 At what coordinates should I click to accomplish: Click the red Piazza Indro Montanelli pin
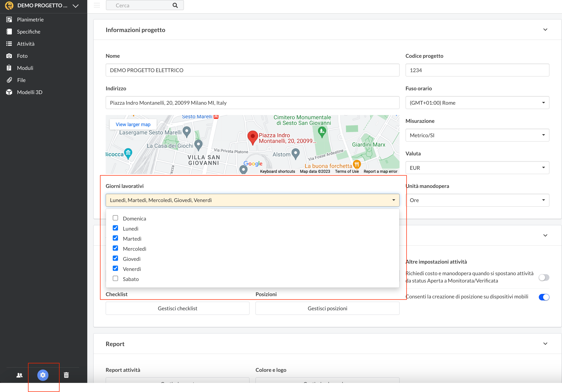tap(252, 138)
